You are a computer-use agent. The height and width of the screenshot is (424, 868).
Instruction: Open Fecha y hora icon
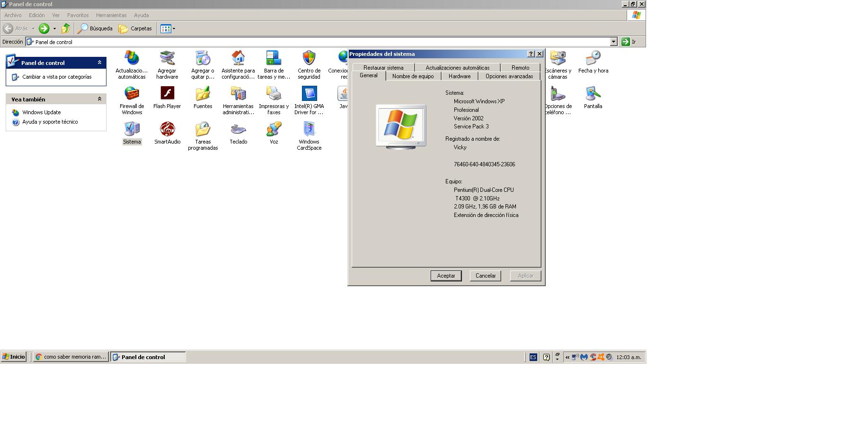point(593,59)
